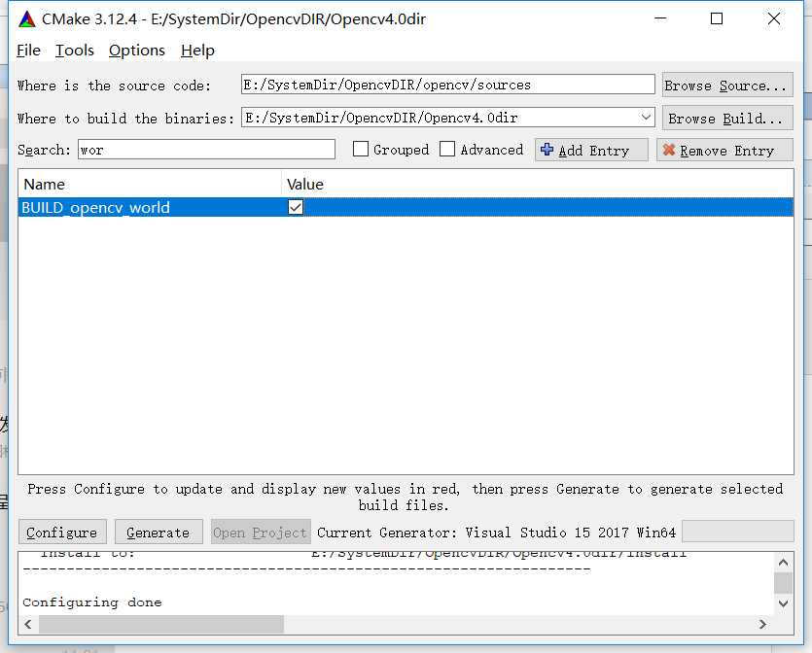Close the CMake window

point(774,18)
